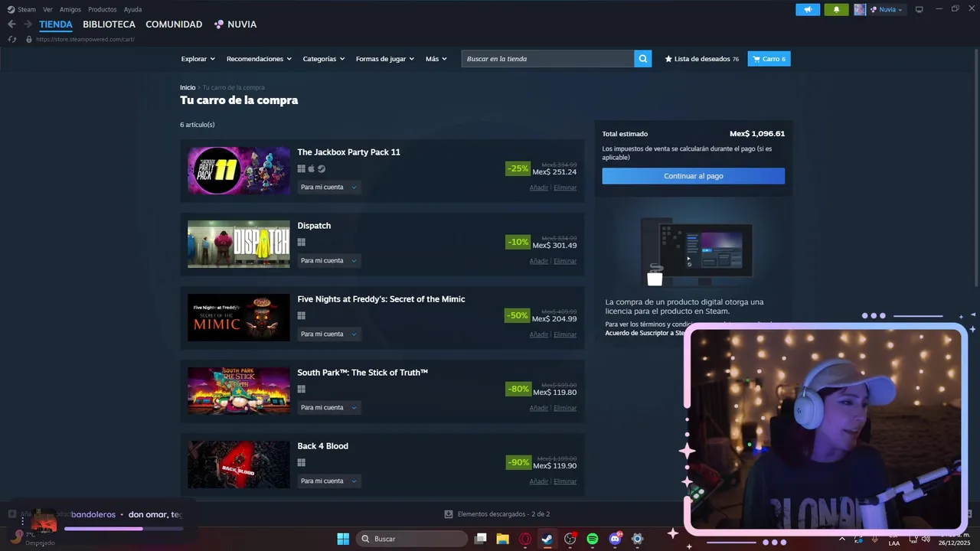Focus the Buscar en la tienda field
980x551 pixels.
(547, 59)
